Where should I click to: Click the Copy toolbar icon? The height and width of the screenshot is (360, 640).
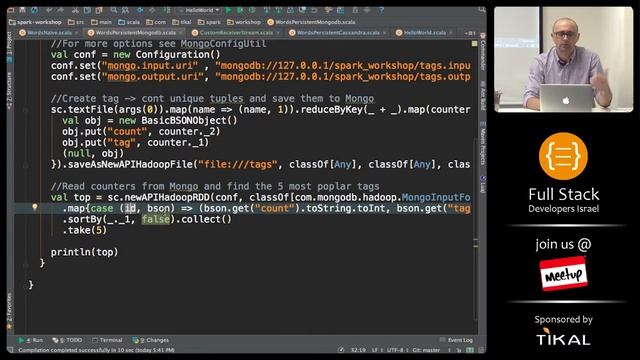click(87, 9)
